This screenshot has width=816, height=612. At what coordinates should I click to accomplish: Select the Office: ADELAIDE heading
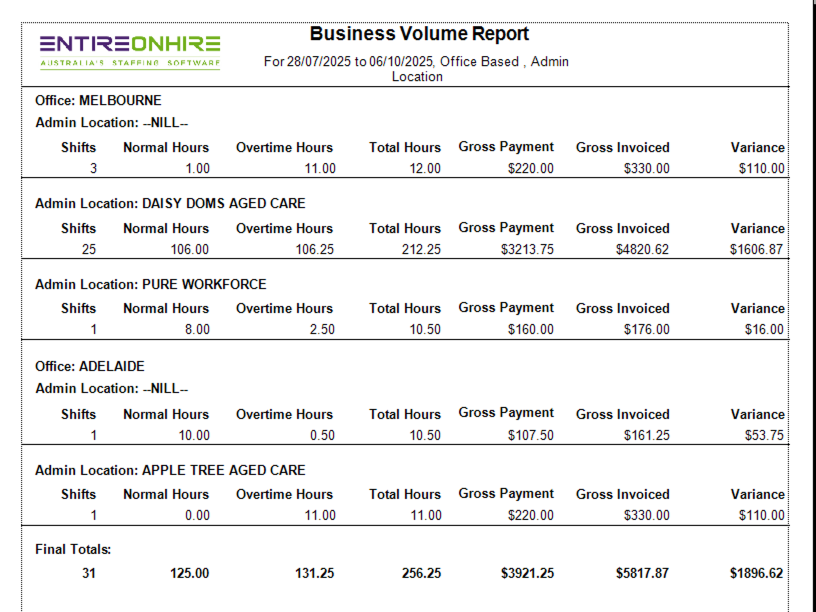(90, 367)
